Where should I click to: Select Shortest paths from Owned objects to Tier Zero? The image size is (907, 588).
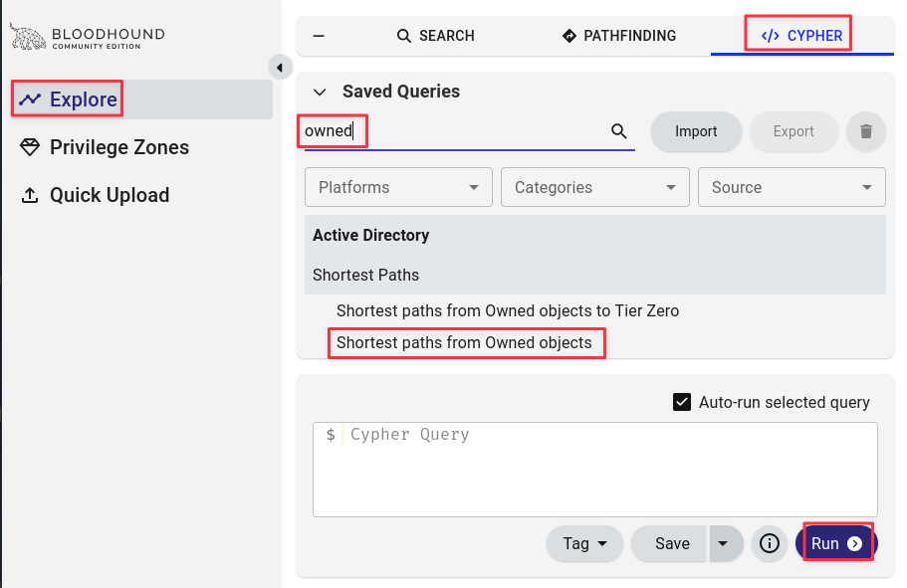(508, 311)
